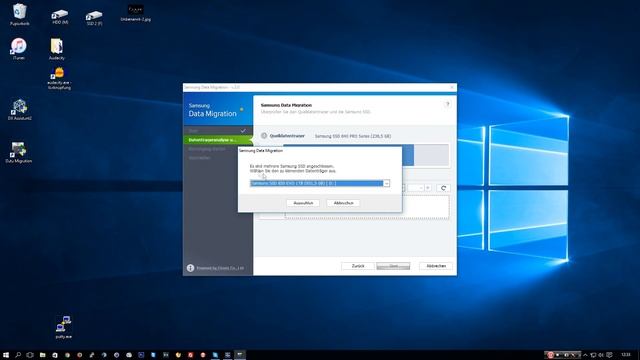
Task: Click the Samsung SSD 840 PRO Series text
Action: point(353,136)
